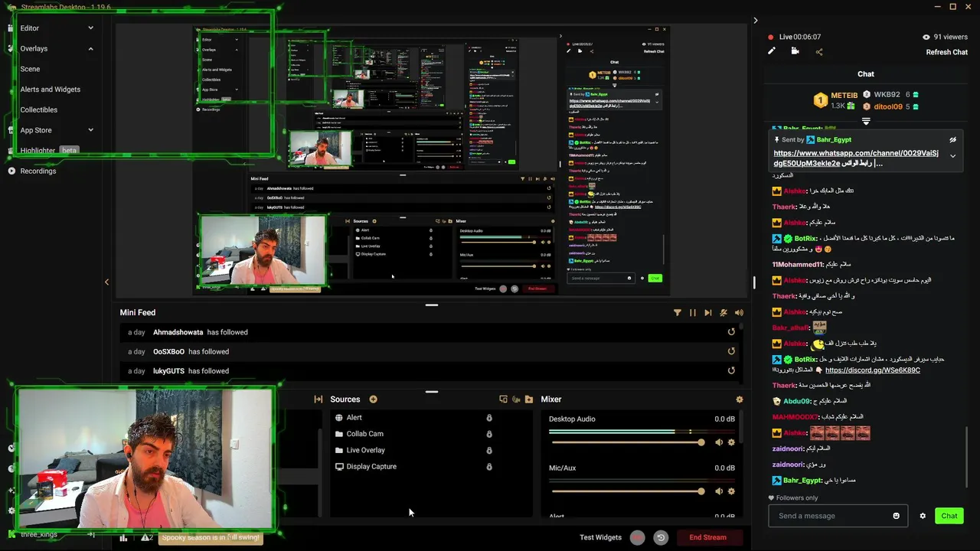Image resolution: width=980 pixels, height=551 pixels.
Task: Click Refresh Chat
Action: click(x=947, y=52)
